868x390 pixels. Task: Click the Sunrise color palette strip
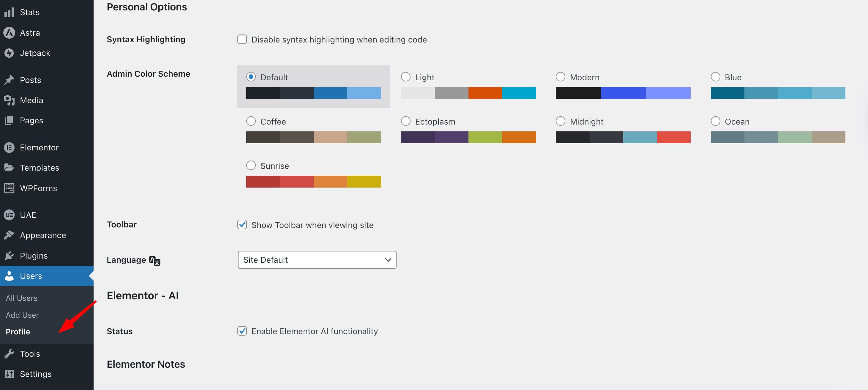click(x=313, y=181)
